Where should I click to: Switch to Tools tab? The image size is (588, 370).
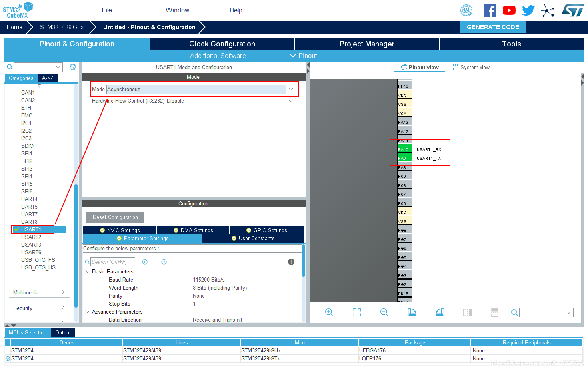pyautogui.click(x=512, y=44)
